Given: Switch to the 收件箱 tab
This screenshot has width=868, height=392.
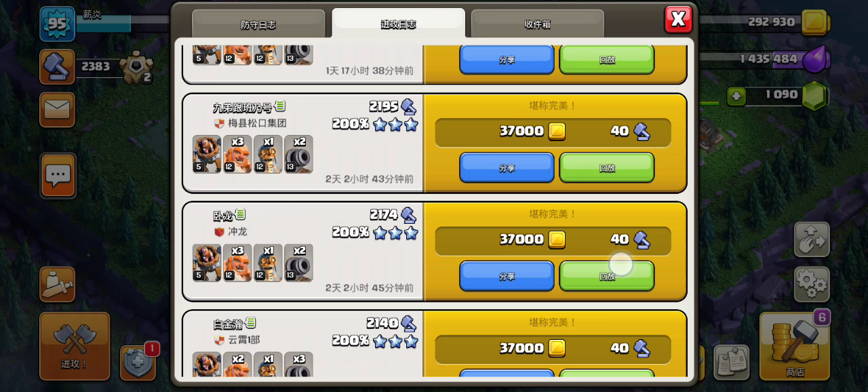Looking at the screenshot, I should [x=537, y=24].
